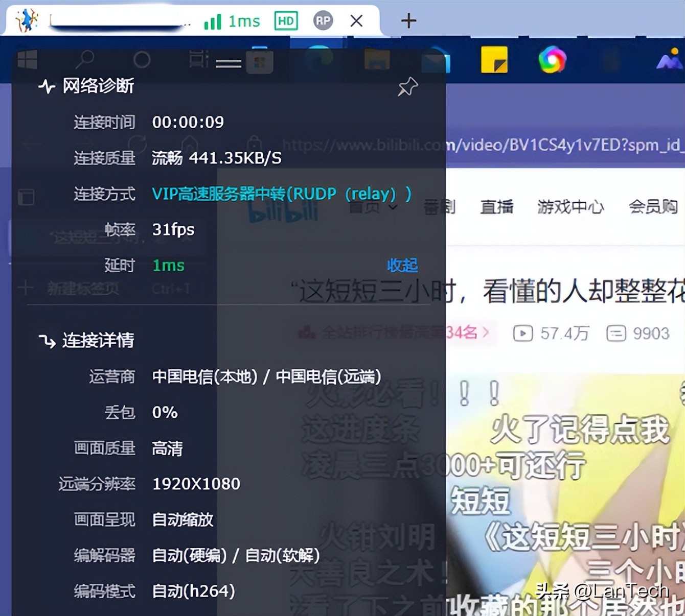Click the packet loss value 0%
This screenshot has height=616, width=685.
coord(165,412)
